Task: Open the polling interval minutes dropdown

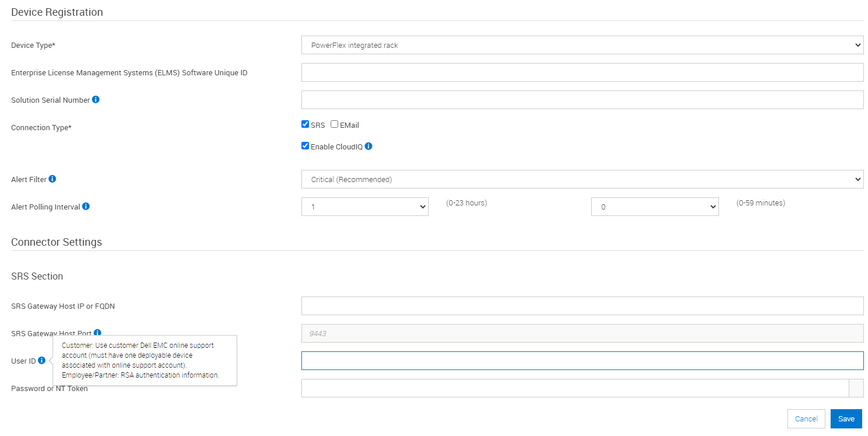Action: [654, 207]
